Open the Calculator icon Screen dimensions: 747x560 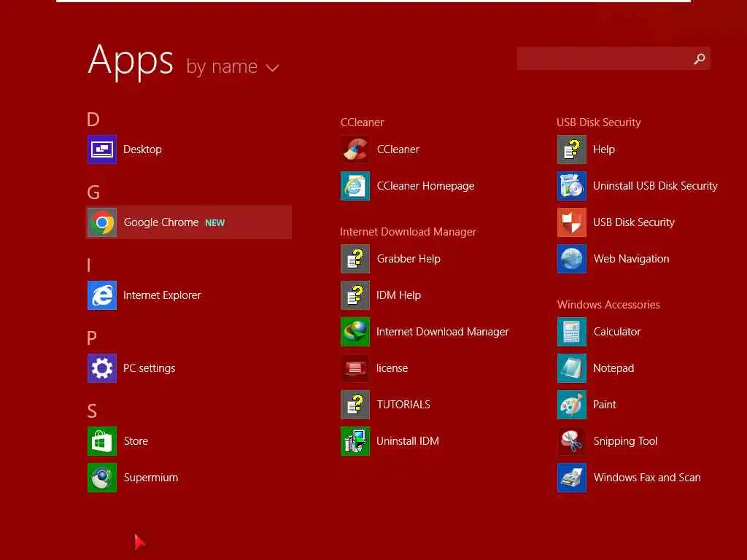click(x=572, y=332)
